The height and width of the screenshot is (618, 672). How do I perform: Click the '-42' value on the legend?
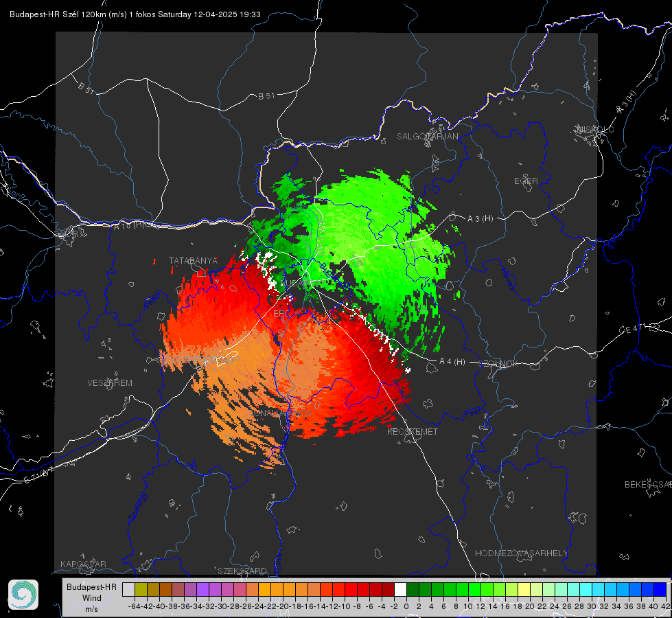[147, 606]
